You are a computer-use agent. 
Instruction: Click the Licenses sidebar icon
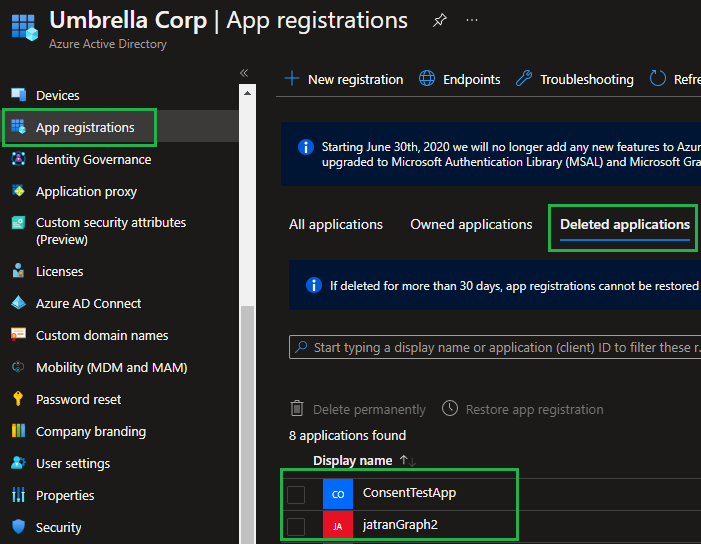click(18, 271)
